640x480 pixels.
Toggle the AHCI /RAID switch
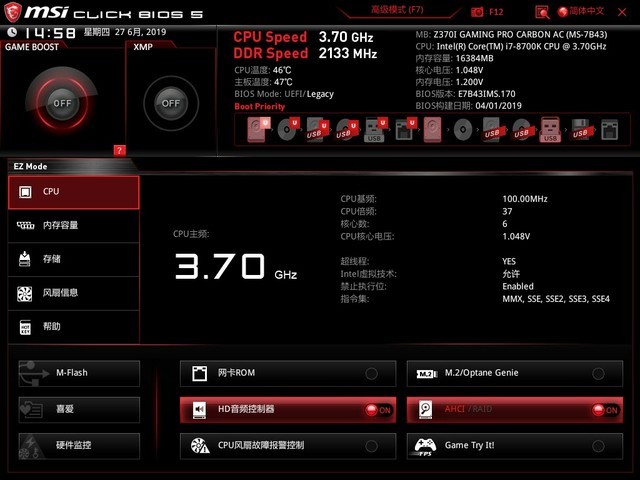pos(605,410)
